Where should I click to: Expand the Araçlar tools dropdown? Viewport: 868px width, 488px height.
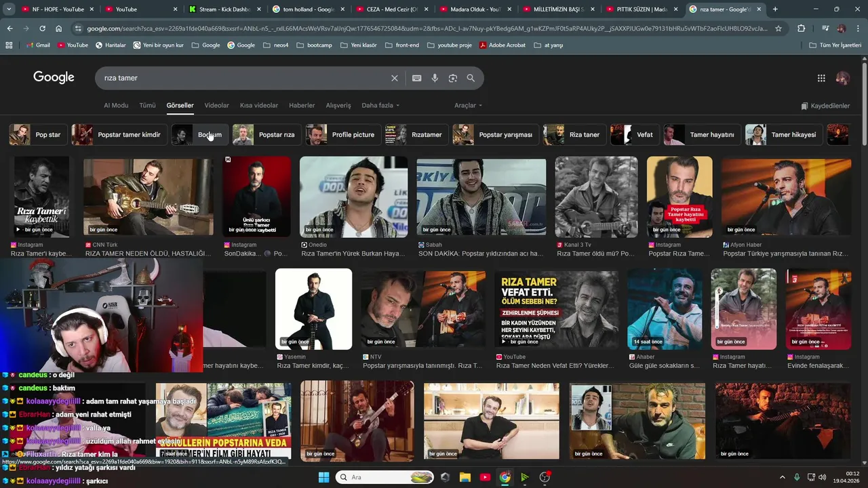[469, 106]
